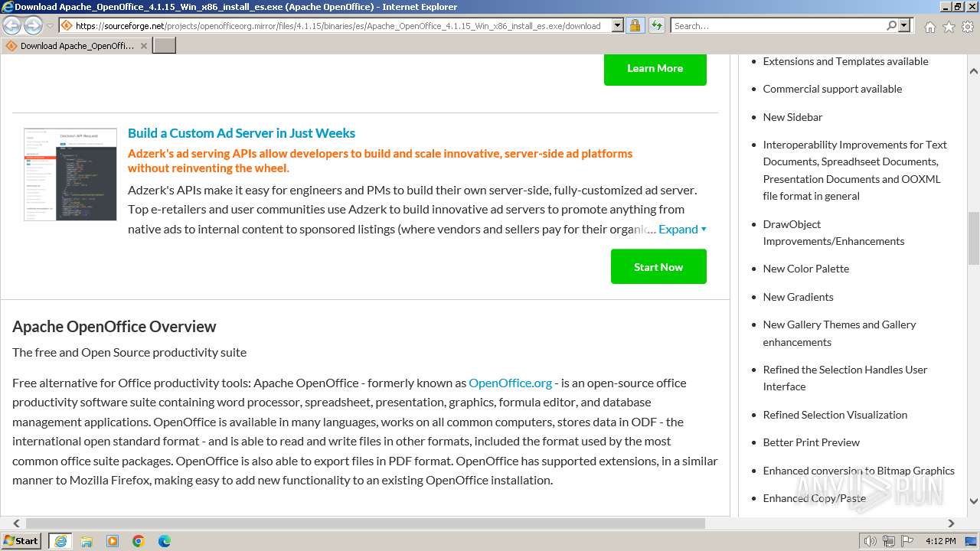Viewport: 980px width, 551px height.
Task: Open the recent pages dropdown arrow
Action: (50, 26)
